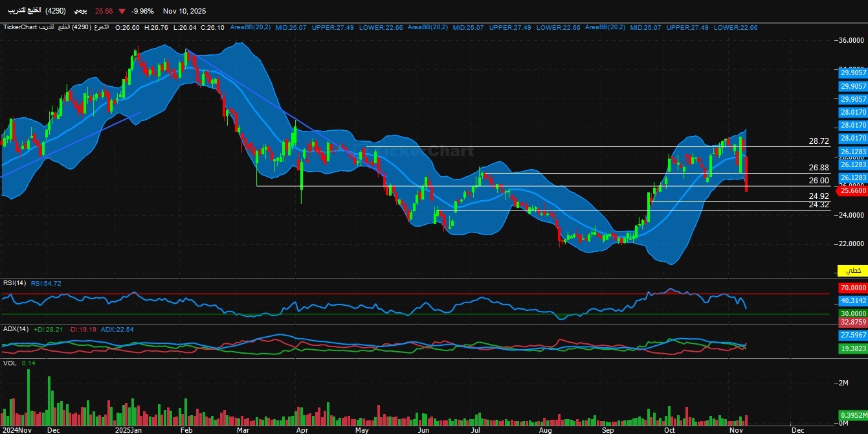Click the red 25.6600 current price tag
The width and height of the screenshot is (868, 434).
click(x=852, y=191)
